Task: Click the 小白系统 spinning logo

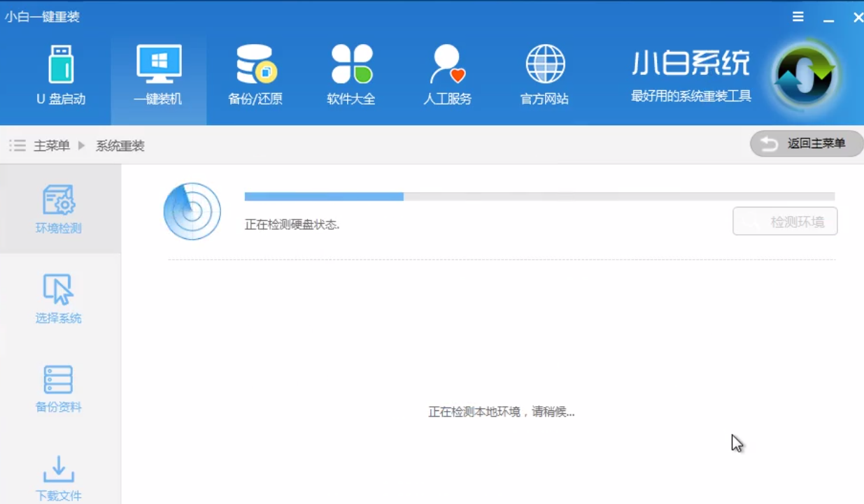Action: [803, 73]
